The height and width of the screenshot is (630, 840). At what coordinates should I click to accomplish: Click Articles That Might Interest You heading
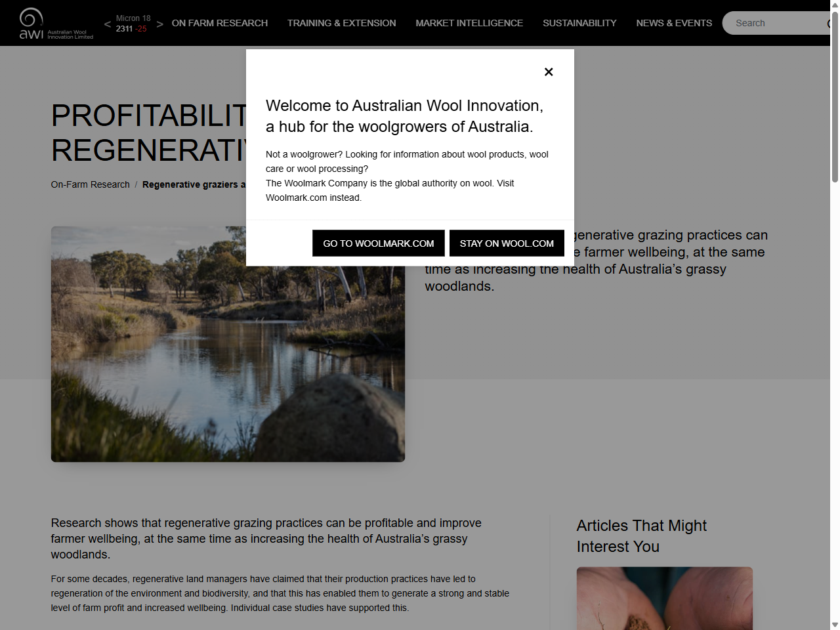pyautogui.click(x=642, y=536)
